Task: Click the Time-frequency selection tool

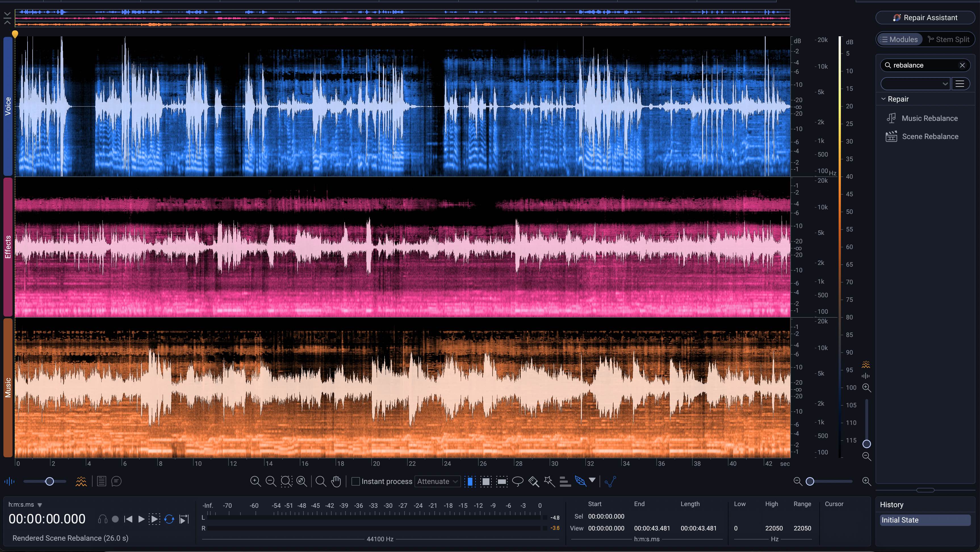Action: click(x=486, y=481)
